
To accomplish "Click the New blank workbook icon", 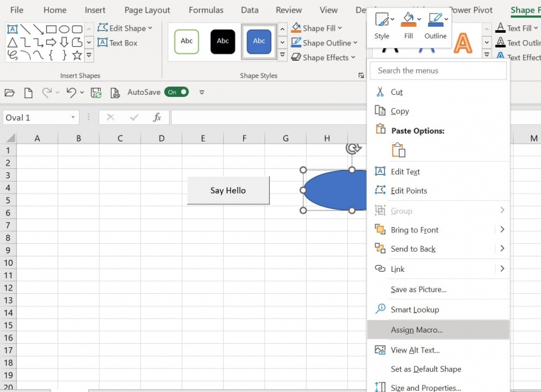I will pyautogui.click(x=28, y=92).
